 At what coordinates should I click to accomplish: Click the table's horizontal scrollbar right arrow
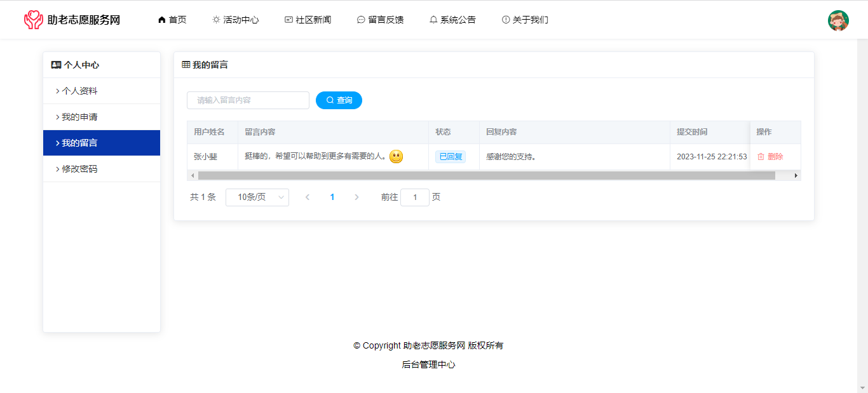[x=796, y=175]
